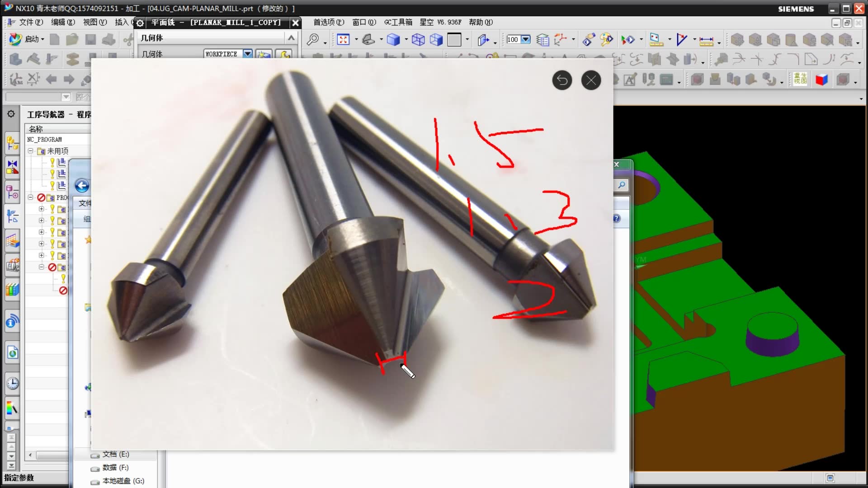Select the 数据 (F:) drive

coord(115,468)
